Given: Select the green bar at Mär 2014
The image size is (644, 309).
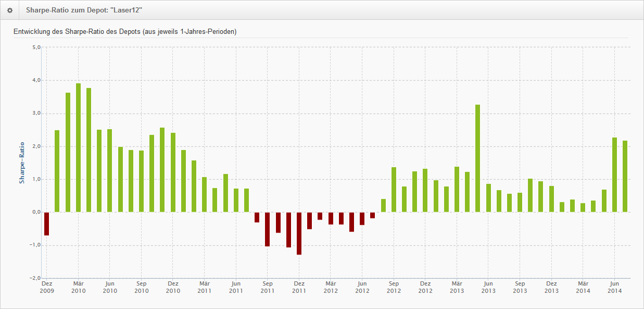Looking at the screenshot, I should [583, 207].
